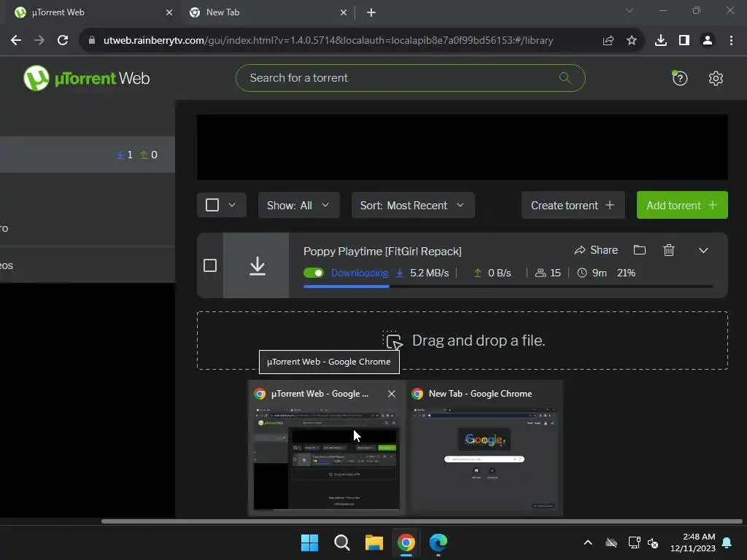747x560 pixels.
Task: Open containing folder for Poppy Playtime torrent
Action: tap(640, 250)
